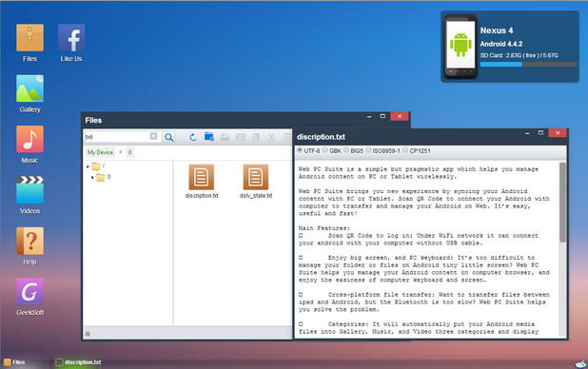Select the UTF-8 encoding radio button
Screen dimensions: 588x369
300,150
